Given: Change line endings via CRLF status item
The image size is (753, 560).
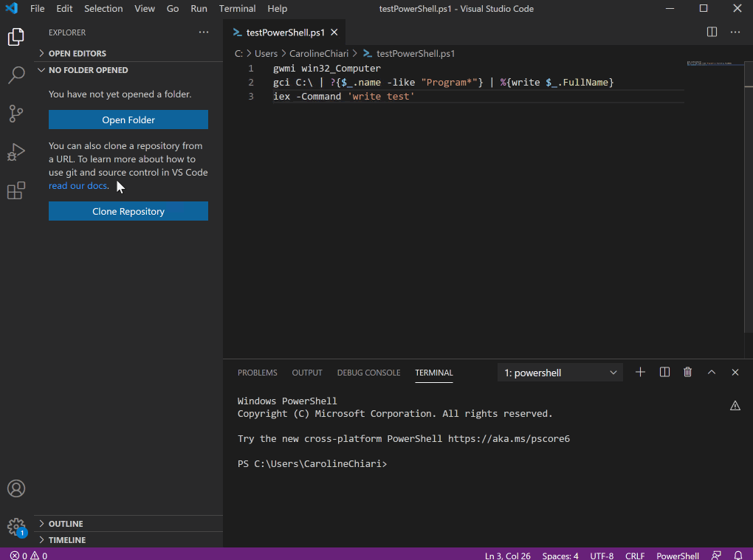Looking at the screenshot, I should pos(635,555).
